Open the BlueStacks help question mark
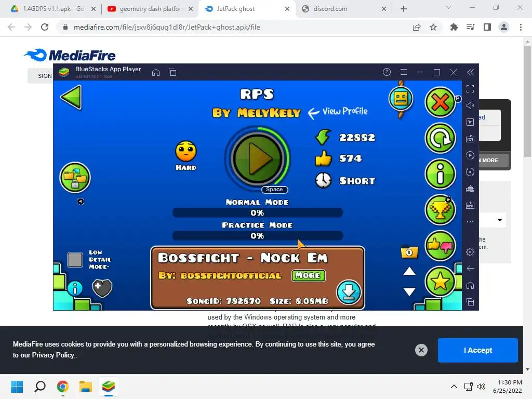The height and width of the screenshot is (399, 532). coord(387,72)
